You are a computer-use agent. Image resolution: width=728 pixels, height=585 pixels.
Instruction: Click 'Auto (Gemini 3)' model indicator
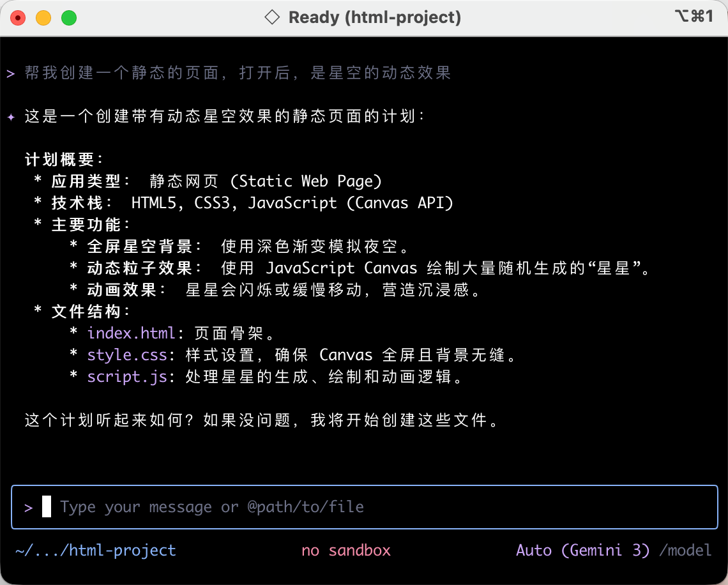point(582,550)
